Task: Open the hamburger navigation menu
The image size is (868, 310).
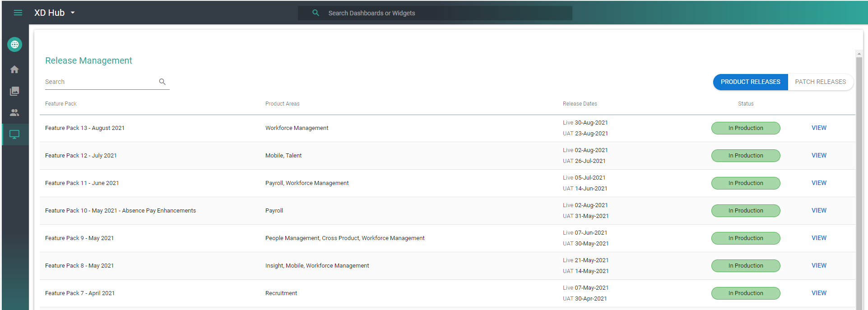Action: (x=18, y=13)
